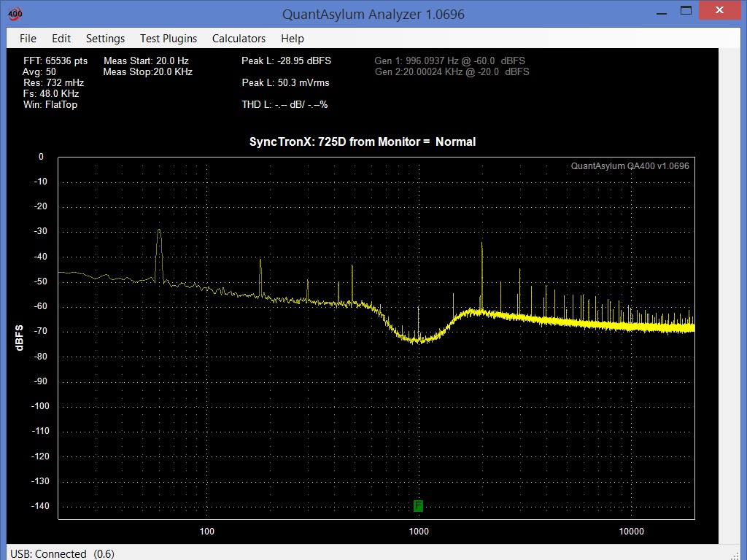Click the QA400 application icon in title bar
Viewport: 747px width, 560px height.
coord(15,13)
